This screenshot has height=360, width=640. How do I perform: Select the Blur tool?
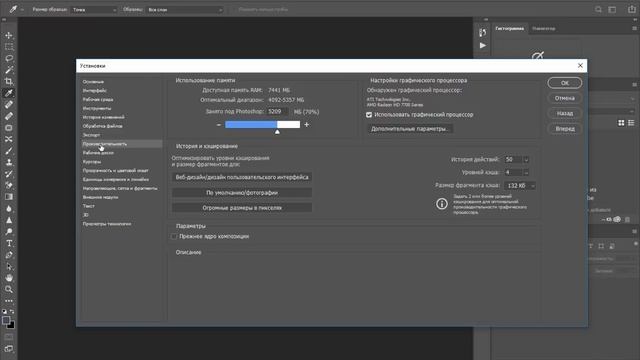(9, 209)
